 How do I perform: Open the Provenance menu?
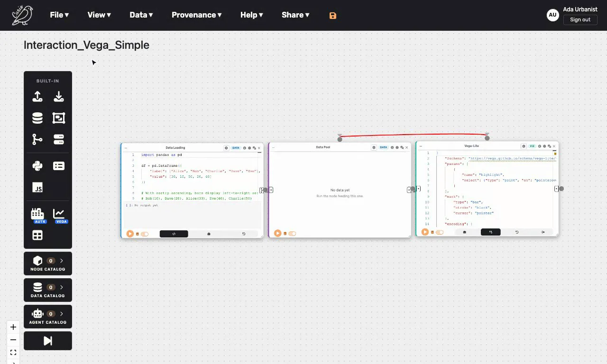197,15
